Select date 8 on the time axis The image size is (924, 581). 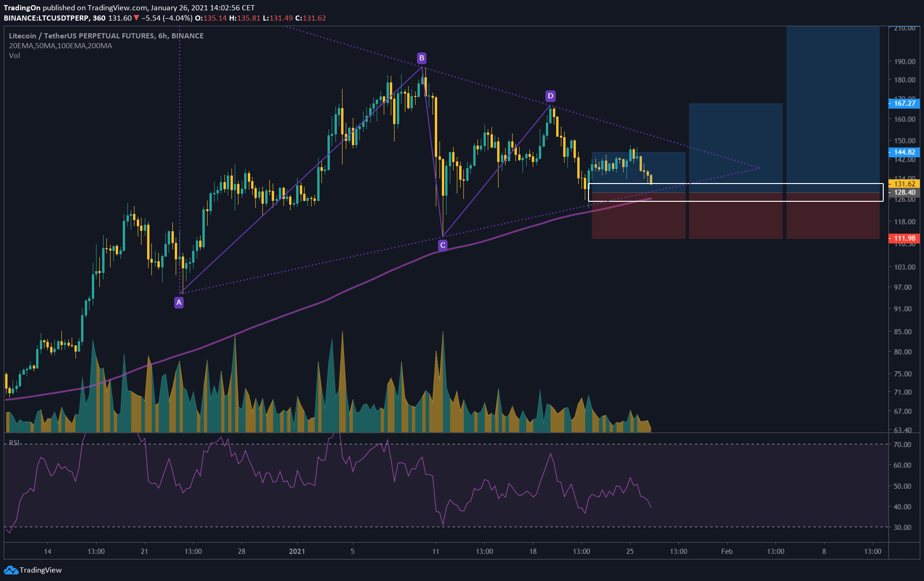pyautogui.click(x=824, y=551)
